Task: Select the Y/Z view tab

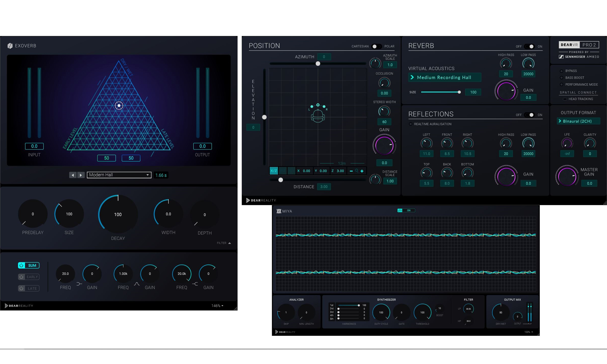Action: click(283, 171)
